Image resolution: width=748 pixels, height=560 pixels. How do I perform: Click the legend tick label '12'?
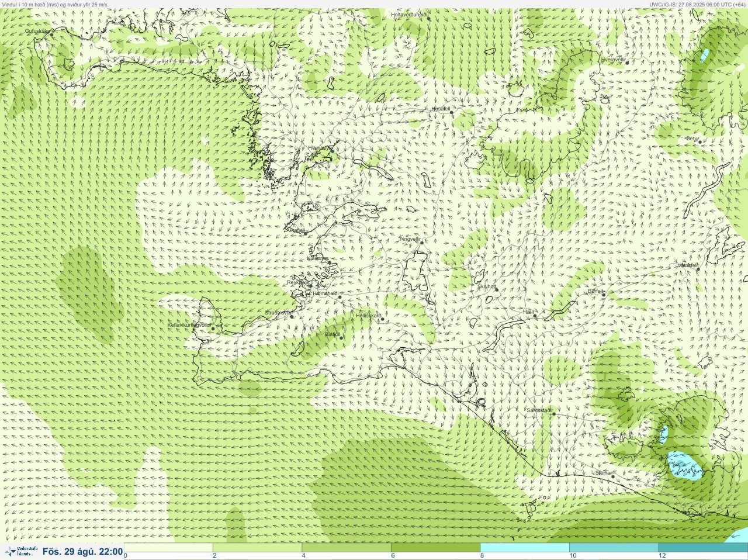point(662,556)
